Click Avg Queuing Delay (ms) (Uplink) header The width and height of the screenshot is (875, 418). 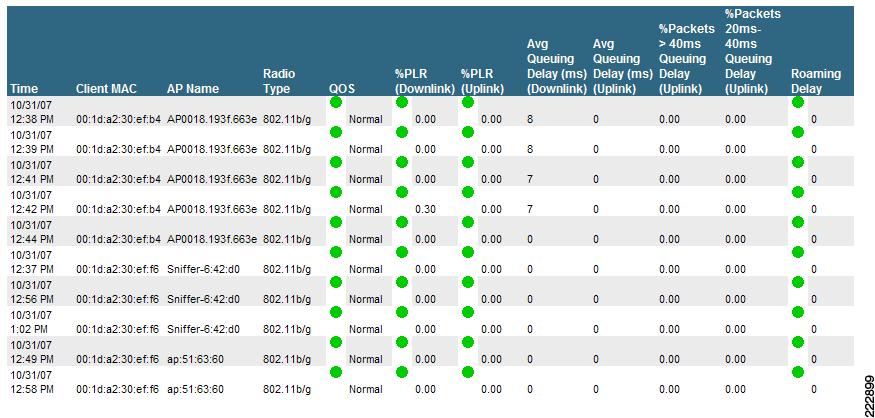623,66
